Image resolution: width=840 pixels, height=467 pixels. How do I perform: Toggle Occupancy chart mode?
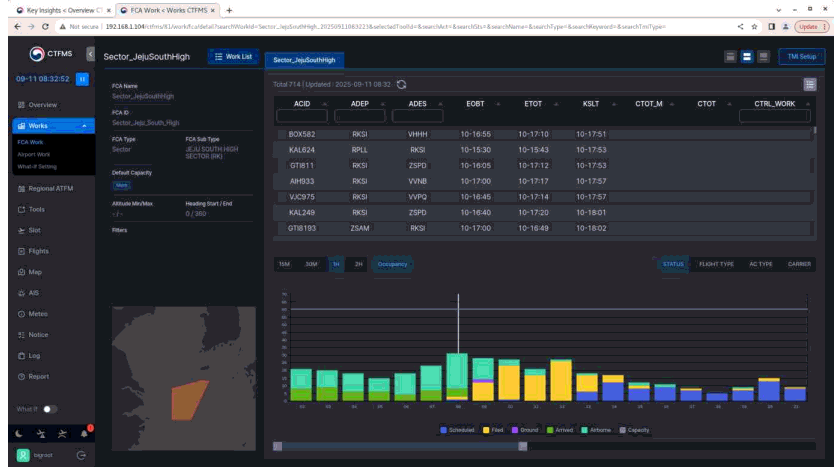[x=392, y=264]
